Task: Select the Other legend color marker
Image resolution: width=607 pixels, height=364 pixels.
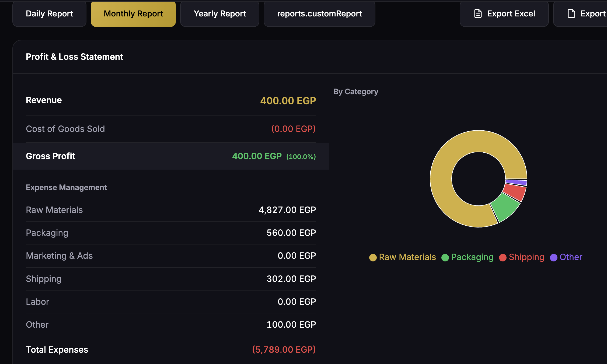Action: tap(553, 257)
